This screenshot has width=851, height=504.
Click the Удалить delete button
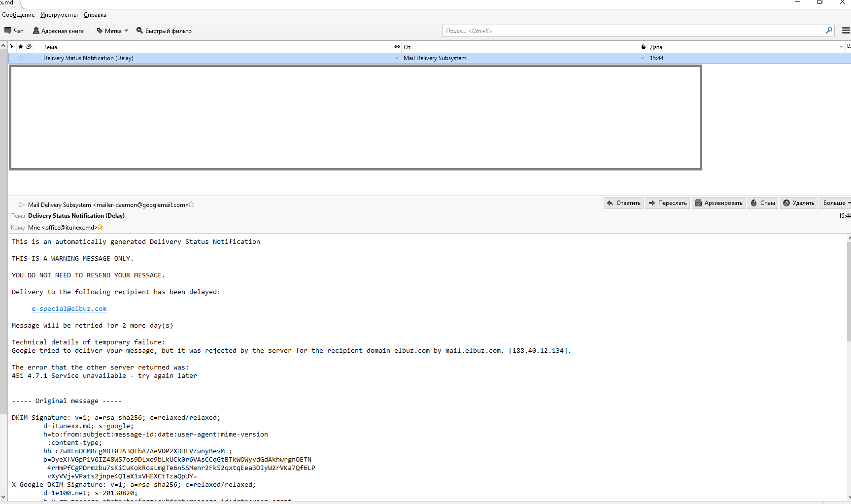click(x=799, y=203)
